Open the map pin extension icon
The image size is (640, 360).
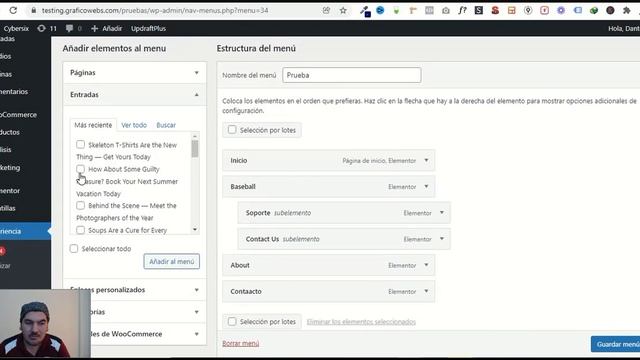(x=528, y=11)
